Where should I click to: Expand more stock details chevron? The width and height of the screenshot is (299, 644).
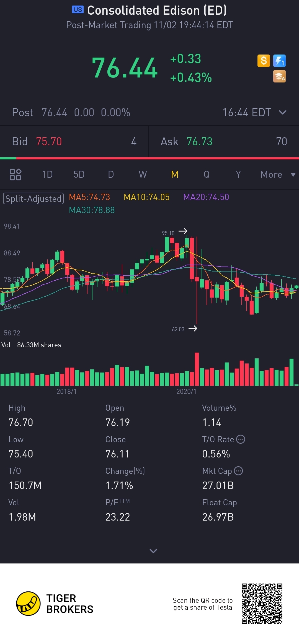[153, 551]
